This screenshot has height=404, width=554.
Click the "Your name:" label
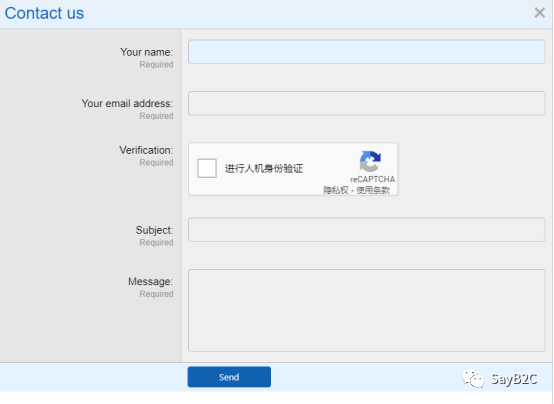click(147, 52)
